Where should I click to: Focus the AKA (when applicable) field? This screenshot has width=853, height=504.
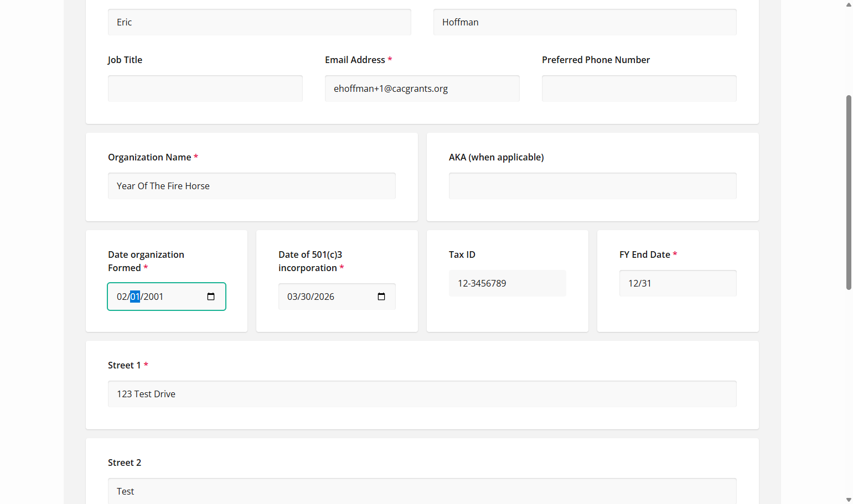pos(593,186)
